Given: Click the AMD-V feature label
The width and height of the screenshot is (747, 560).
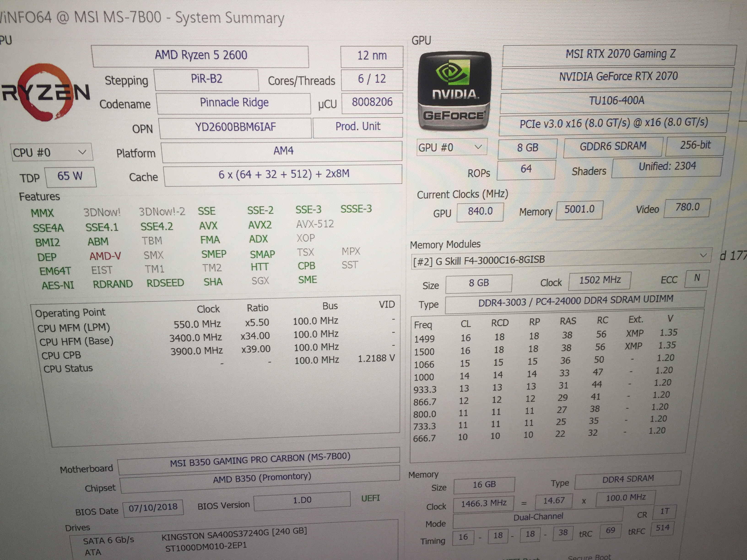Looking at the screenshot, I should pyautogui.click(x=105, y=256).
